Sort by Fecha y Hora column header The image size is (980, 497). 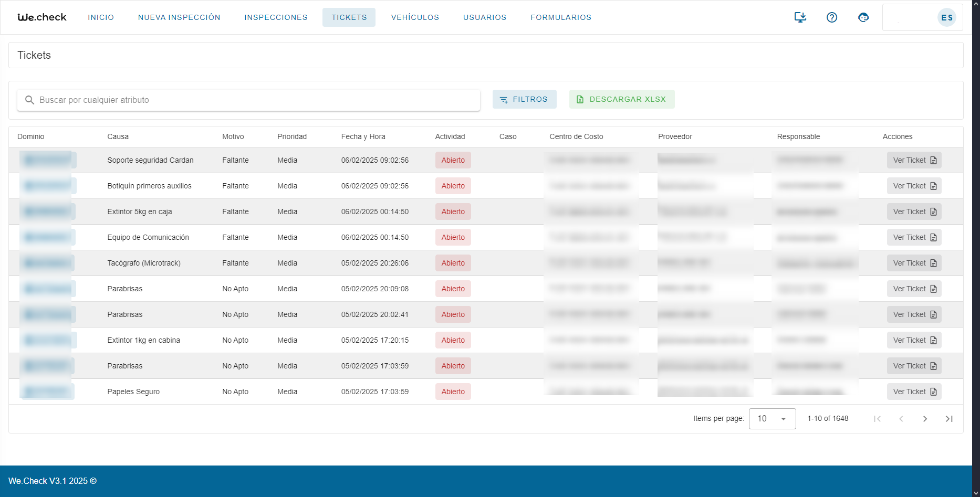363,136
